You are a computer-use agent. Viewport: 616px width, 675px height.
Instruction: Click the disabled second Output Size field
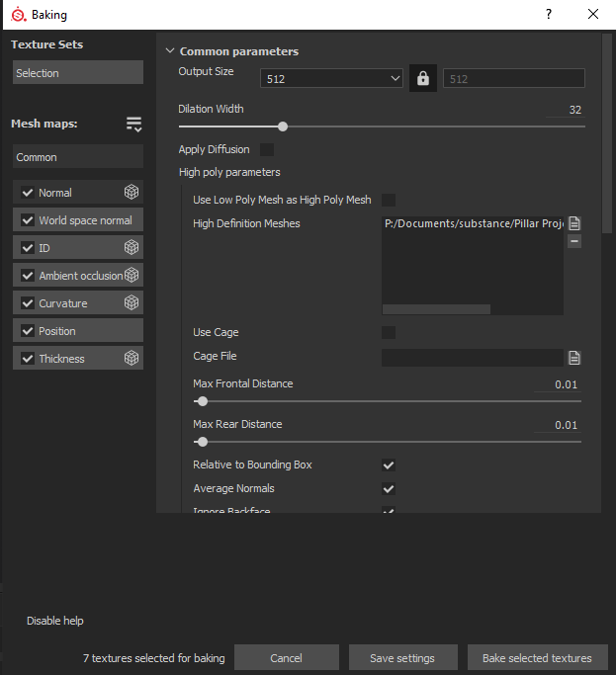514,79
